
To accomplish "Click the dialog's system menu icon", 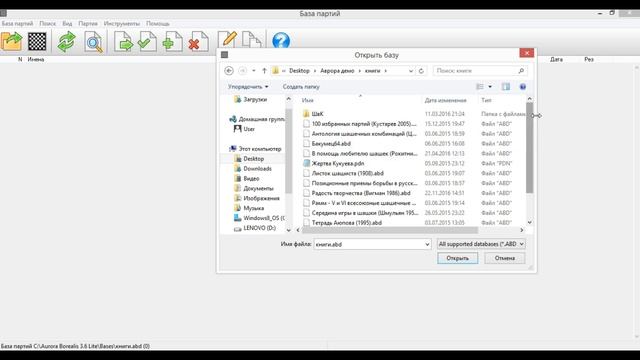I will coord(224,55).
